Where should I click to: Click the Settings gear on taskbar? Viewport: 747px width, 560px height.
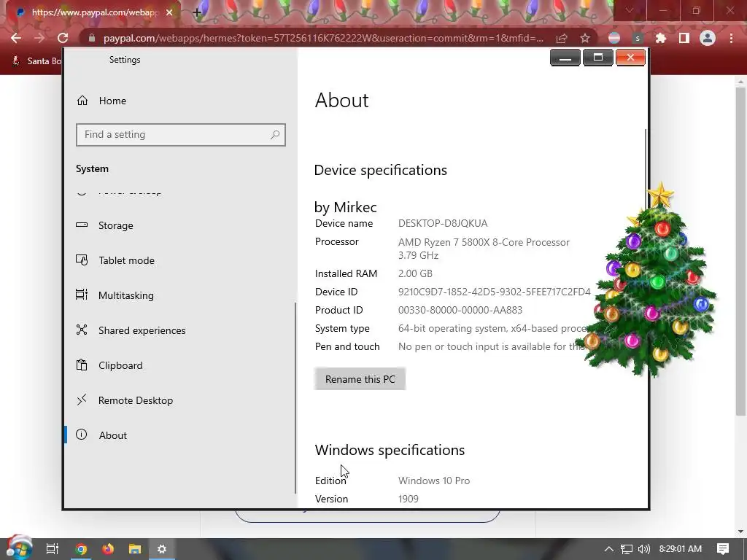[x=162, y=549]
